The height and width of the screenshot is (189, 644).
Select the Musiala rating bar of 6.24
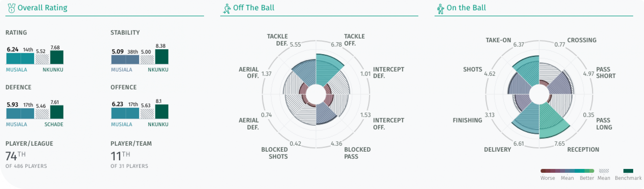click(x=20, y=59)
